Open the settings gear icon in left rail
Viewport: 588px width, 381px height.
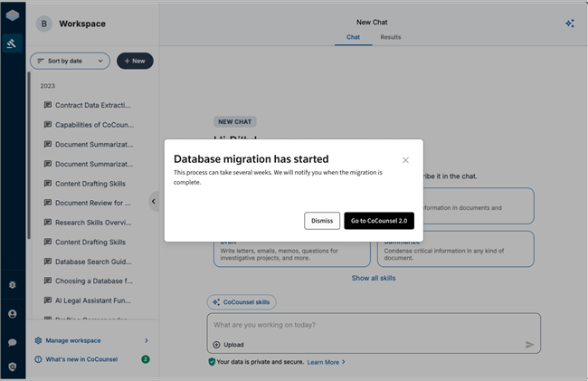pyautogui.click(x=13, y=284)
